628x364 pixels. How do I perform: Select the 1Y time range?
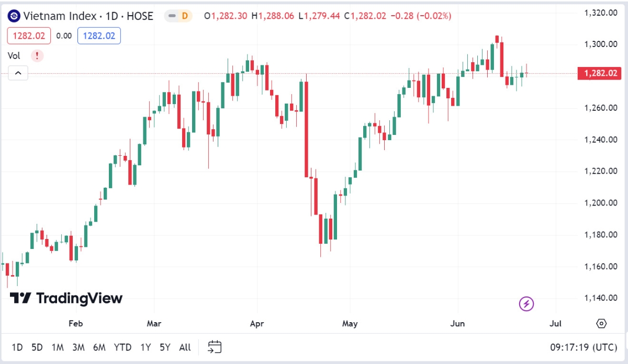(x=146, y=347)
